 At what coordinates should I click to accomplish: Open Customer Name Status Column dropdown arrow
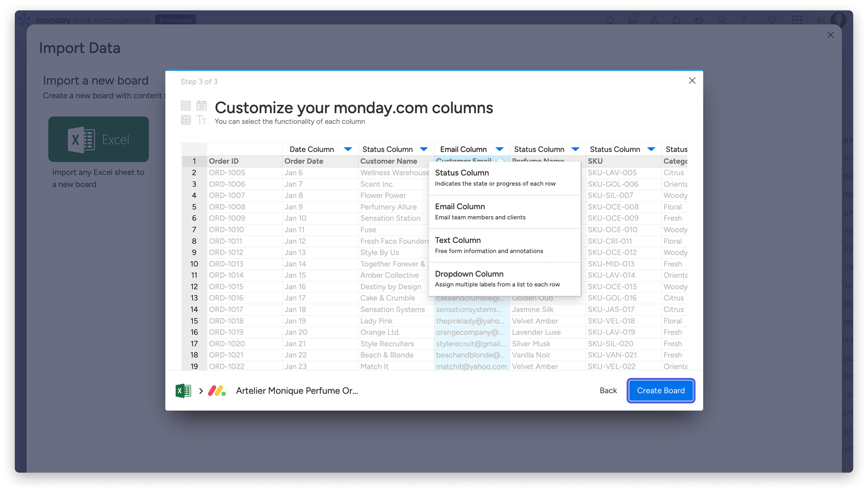click(424, 149)
